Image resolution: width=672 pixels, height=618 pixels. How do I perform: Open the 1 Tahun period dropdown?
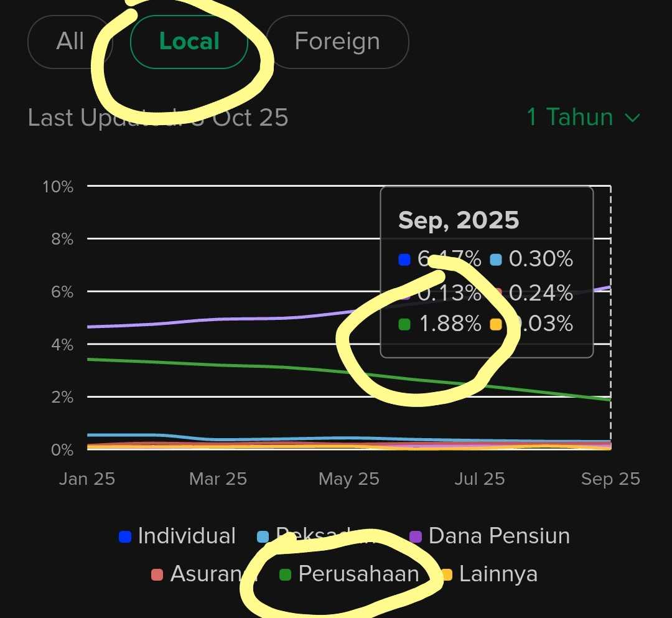pyautogui.click(x=582, y=117)
